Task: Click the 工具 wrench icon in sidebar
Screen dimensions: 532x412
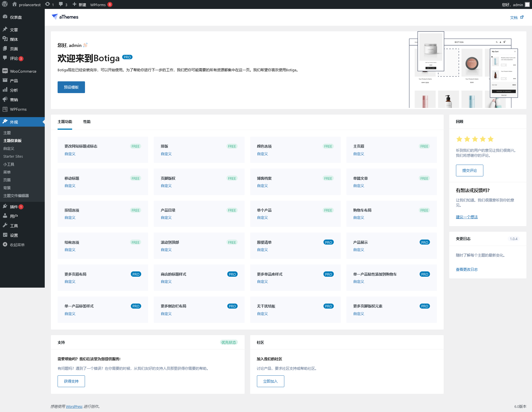Action: pos(5,225)
